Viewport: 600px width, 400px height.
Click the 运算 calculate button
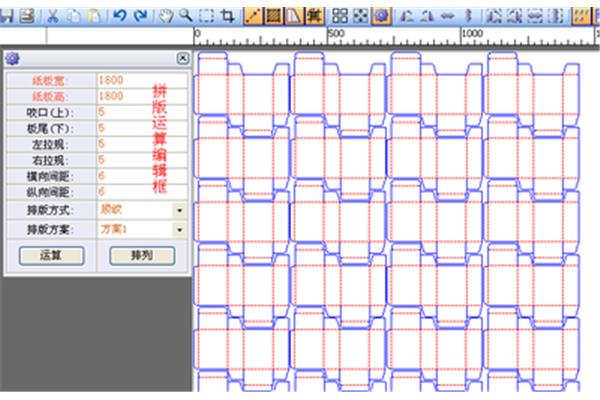click(52, 256)
